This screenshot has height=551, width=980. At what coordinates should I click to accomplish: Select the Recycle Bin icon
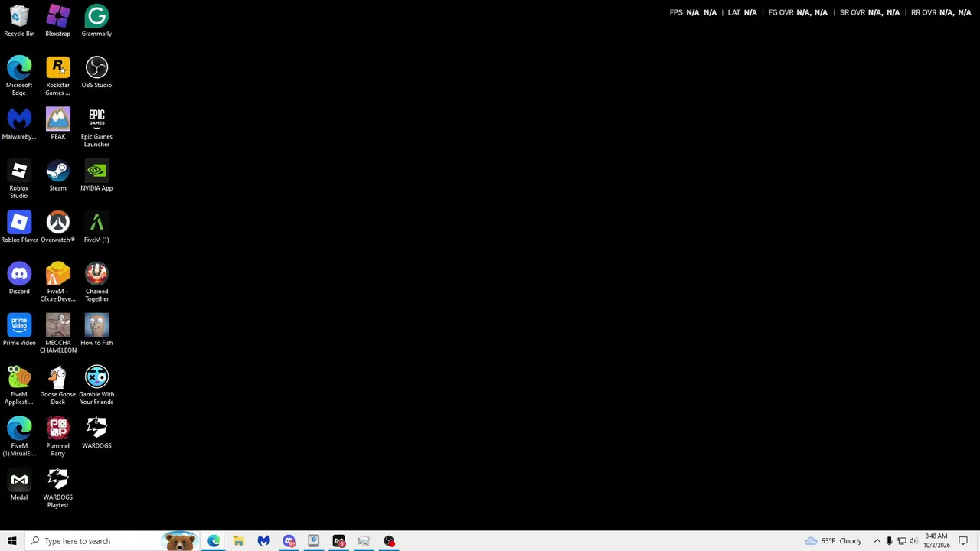click(19, 21)
